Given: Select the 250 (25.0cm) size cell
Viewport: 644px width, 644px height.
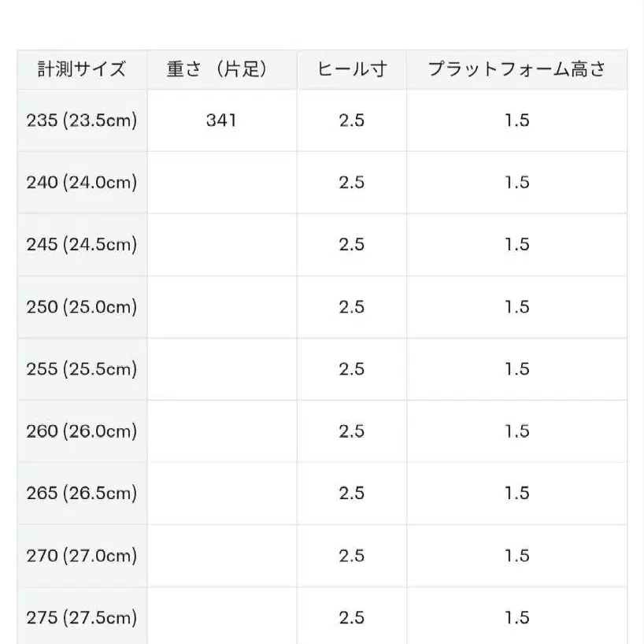Looking at the screenshot, I should pos(82,306).
